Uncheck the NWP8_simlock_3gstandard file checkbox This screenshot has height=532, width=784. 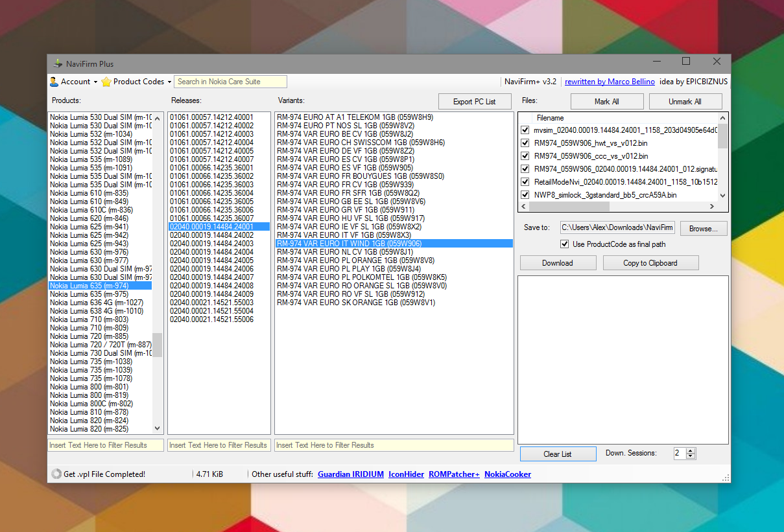point(525,194)
